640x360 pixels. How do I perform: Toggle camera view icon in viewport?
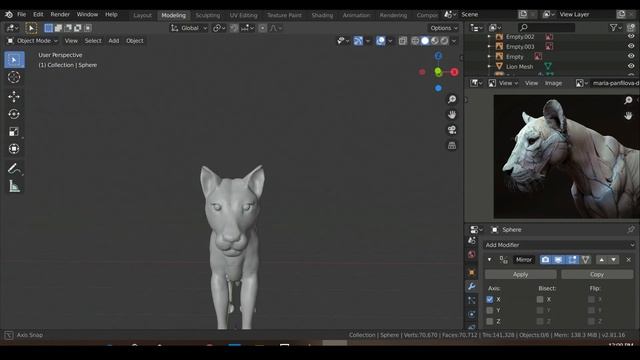point(452,130)
